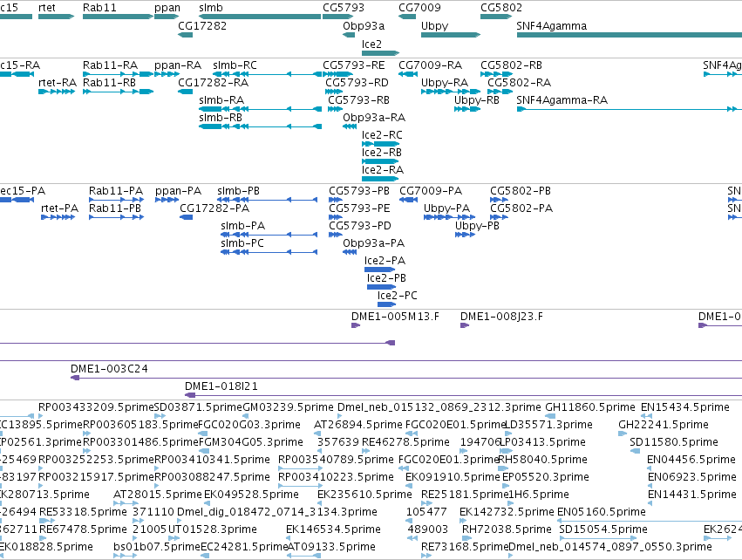The height and width of the screenshot is (560, 742).
Task: Open the ppan gene label
Action: tap(167, 8)
